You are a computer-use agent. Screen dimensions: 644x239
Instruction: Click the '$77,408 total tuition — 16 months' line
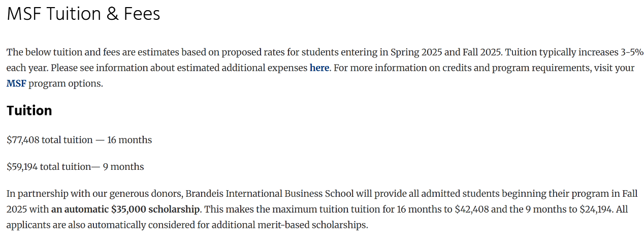point(79,140)
